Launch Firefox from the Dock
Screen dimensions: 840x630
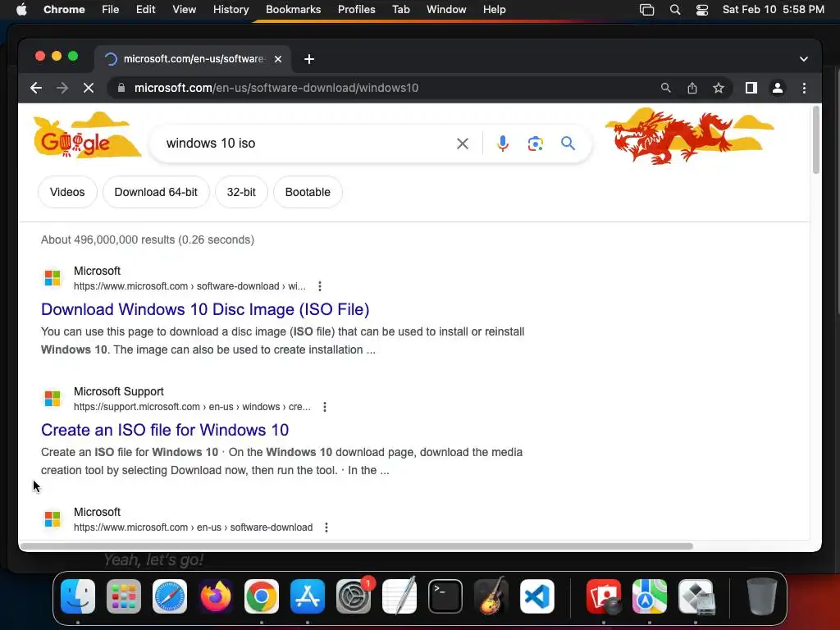[x=216, y=596]
